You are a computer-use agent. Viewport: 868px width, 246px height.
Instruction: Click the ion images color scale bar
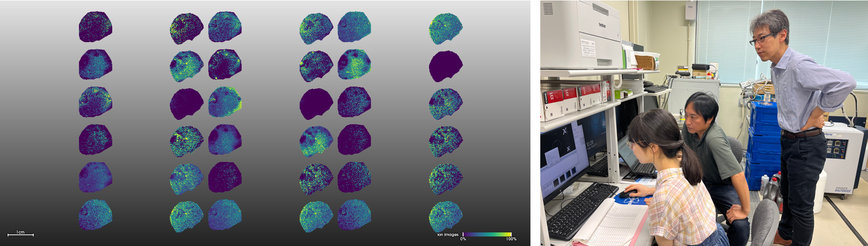487,234
